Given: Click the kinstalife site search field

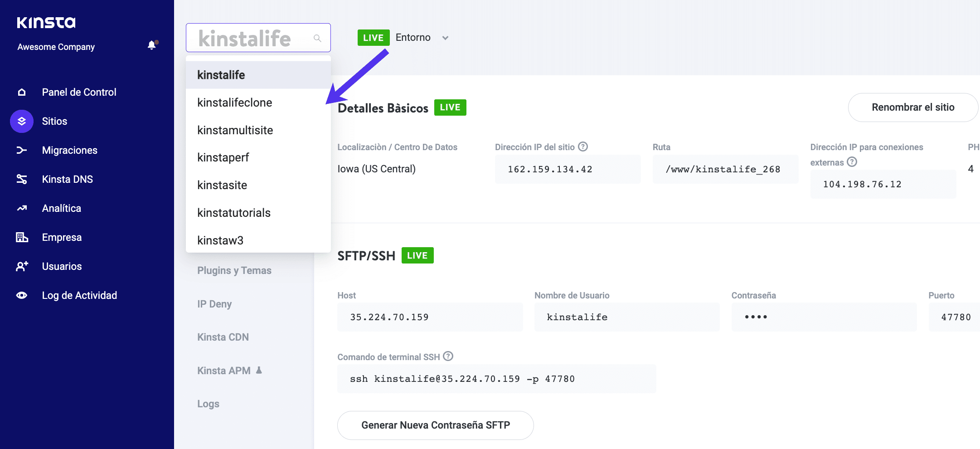Looking at the screenshot, I should click(254, 38).
